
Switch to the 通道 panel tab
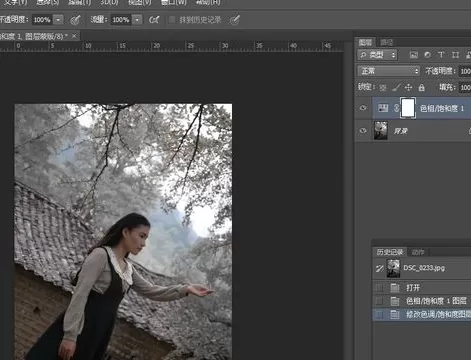point(387,42)
